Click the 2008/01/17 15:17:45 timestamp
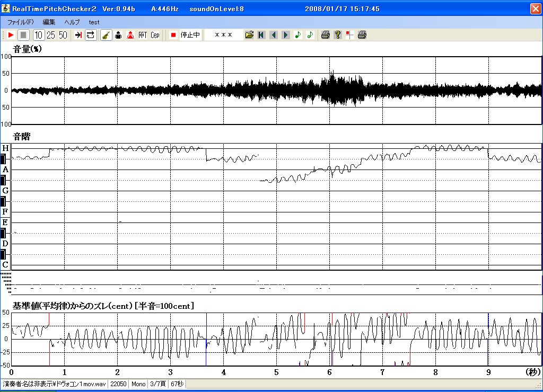The image size is (543, 392). (x=342, y=8)
